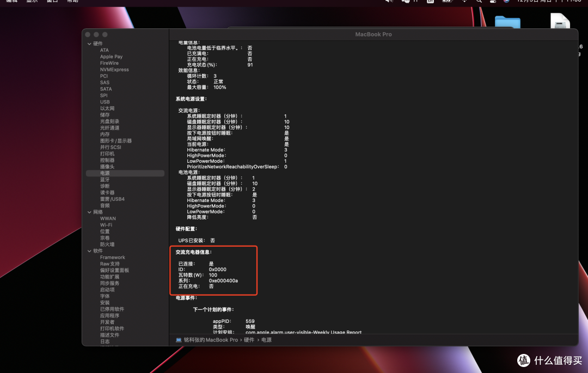Select 功能扩展 in the sidebar
Image resolution: width=588 pixels, height=373 pixels.
coord(109,277)
